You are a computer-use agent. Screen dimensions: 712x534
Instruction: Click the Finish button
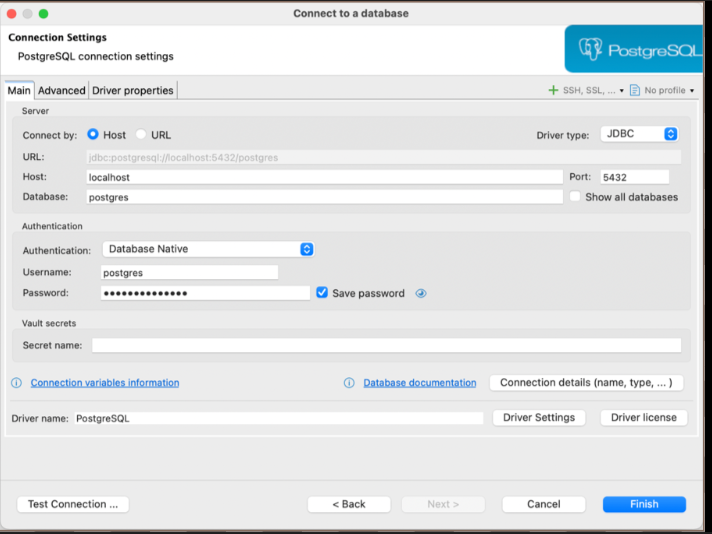(x=644, y=504)
